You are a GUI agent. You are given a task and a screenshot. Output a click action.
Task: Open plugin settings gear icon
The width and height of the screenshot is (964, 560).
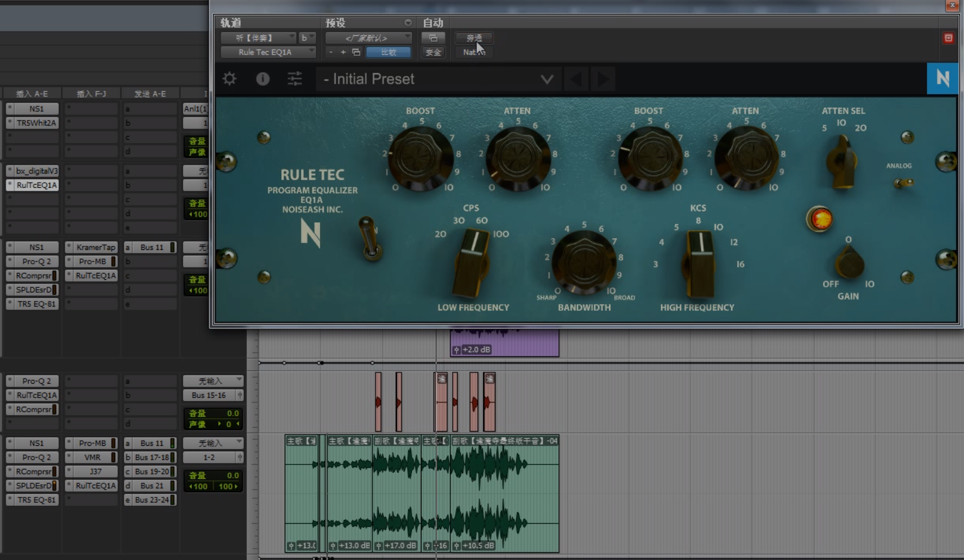[230, 79]
